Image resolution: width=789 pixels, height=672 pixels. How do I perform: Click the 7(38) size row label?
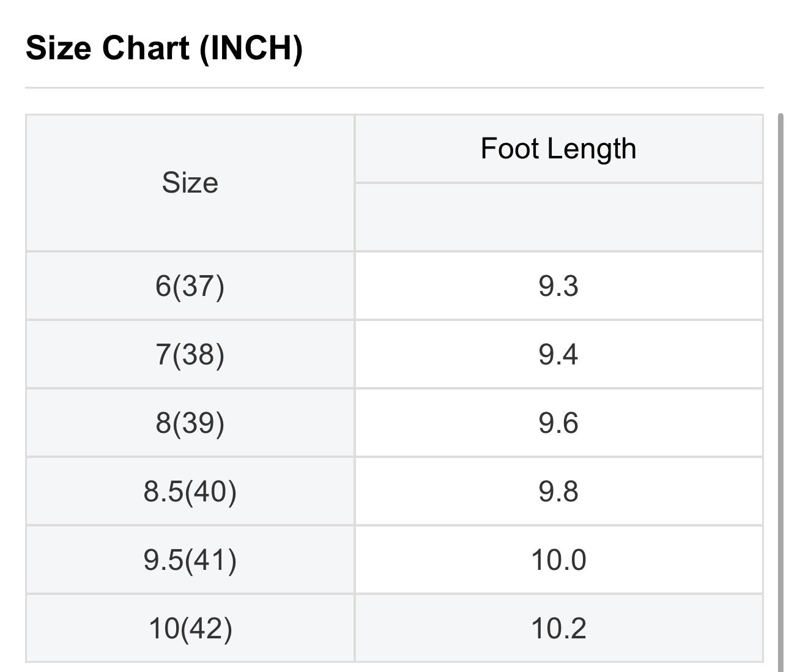[190, 354]
